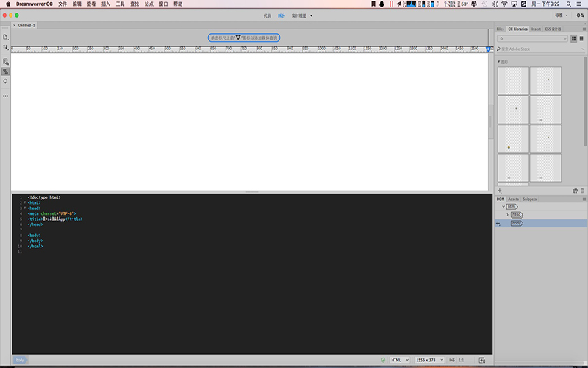This screenshot has height=368, width=588.
Task: Click the Creative Cloud sync status icon
Action: point(575,191)
